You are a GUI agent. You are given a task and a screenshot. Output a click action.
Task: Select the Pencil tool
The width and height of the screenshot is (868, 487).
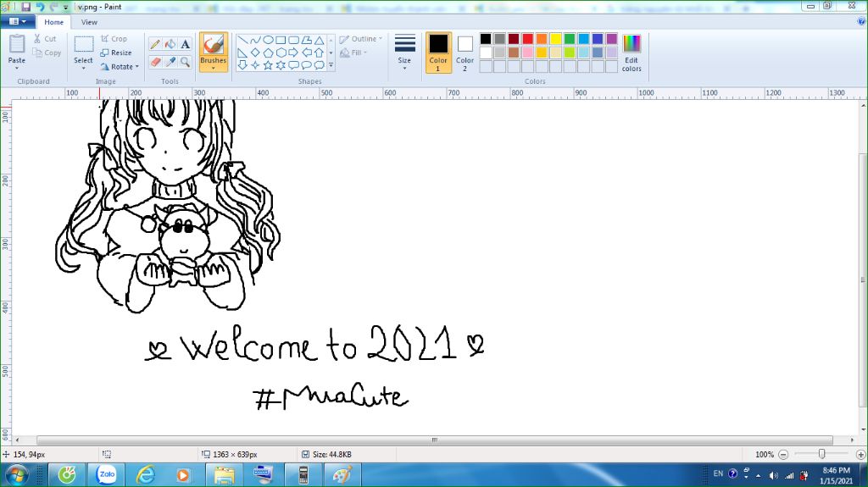pyautogui.click(x=155, y=44)
